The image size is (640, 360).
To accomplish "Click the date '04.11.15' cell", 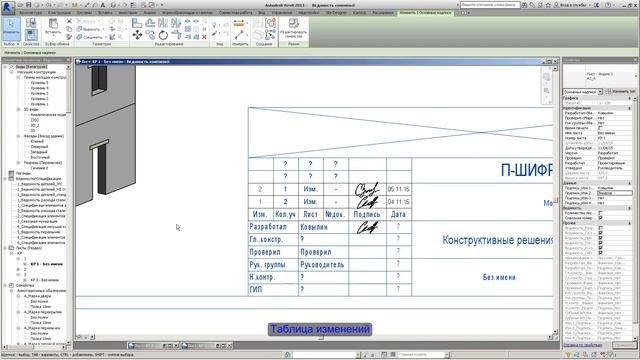I will pyautogui.click(x=398, y=202).
